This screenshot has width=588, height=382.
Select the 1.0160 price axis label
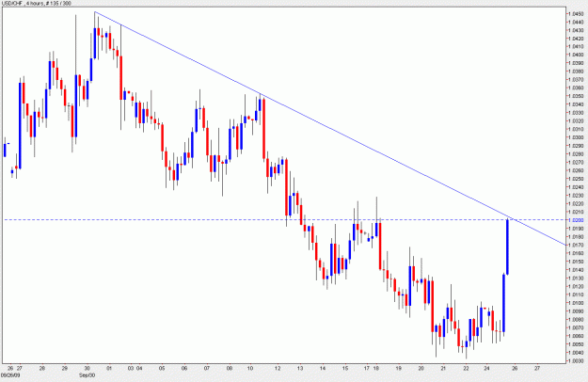[x=576, y=253]
